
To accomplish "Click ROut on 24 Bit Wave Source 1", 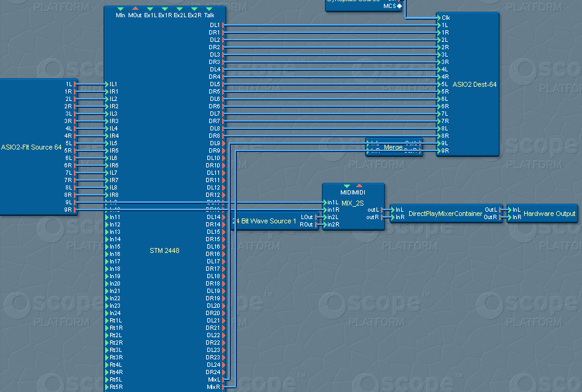I will point(316,225).
